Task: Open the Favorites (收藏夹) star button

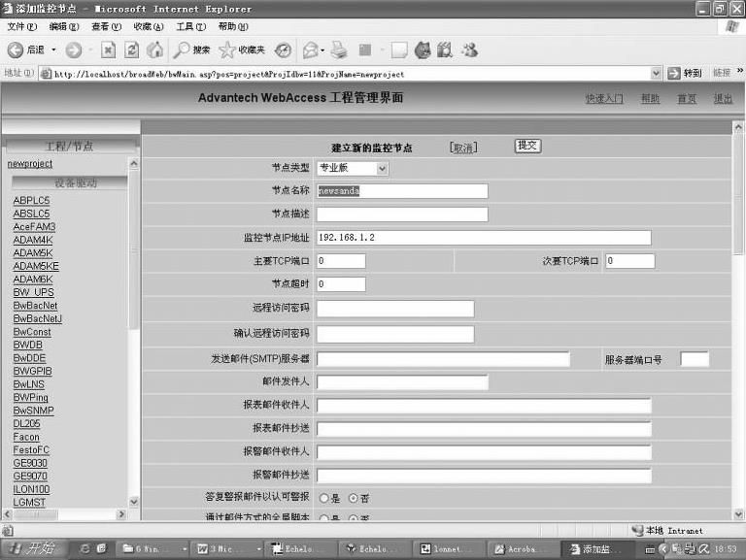Action: [x=241, y=49]
